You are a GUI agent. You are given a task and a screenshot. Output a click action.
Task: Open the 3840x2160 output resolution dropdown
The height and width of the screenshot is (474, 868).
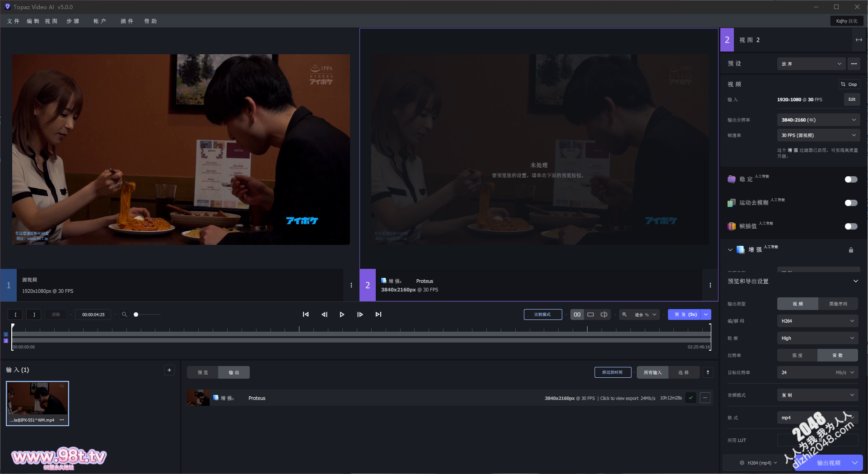818,120
